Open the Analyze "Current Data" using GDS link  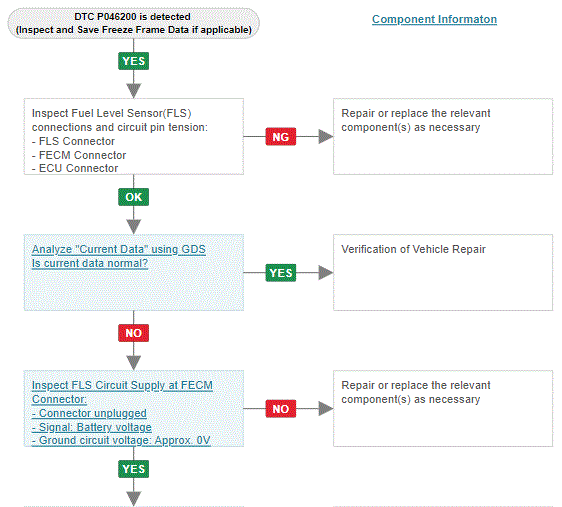pos(119,249)
